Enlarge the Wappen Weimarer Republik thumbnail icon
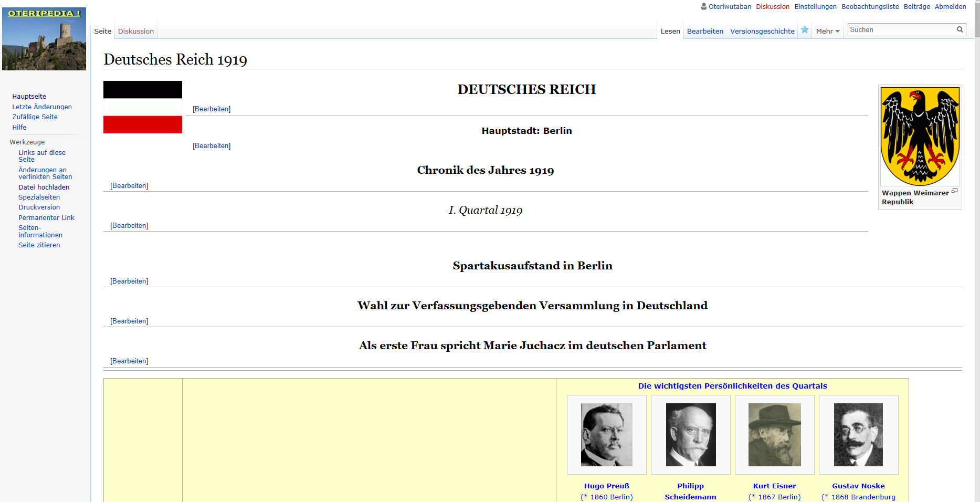This screenshot has width=980, height=502. [954, 191]
